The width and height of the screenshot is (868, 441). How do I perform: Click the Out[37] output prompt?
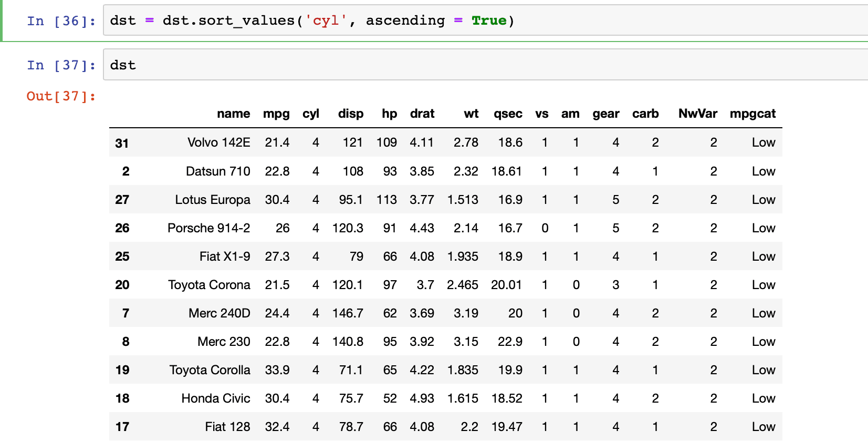click(61, 96)
